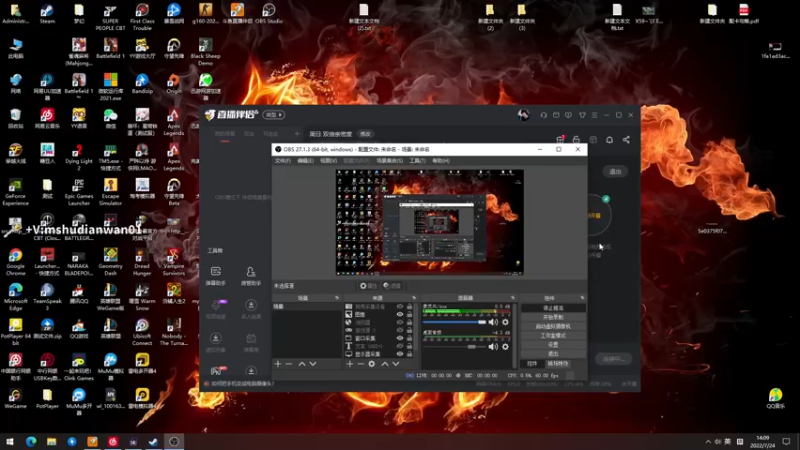The width and height of the screenshot is (800, 450).
Task: Move the selected source up in the list
Action: 385,364
